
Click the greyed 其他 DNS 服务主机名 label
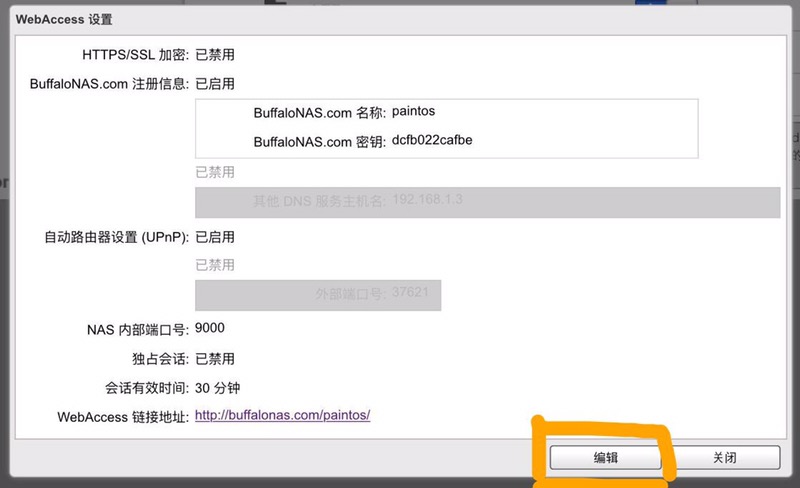point(320,201)
